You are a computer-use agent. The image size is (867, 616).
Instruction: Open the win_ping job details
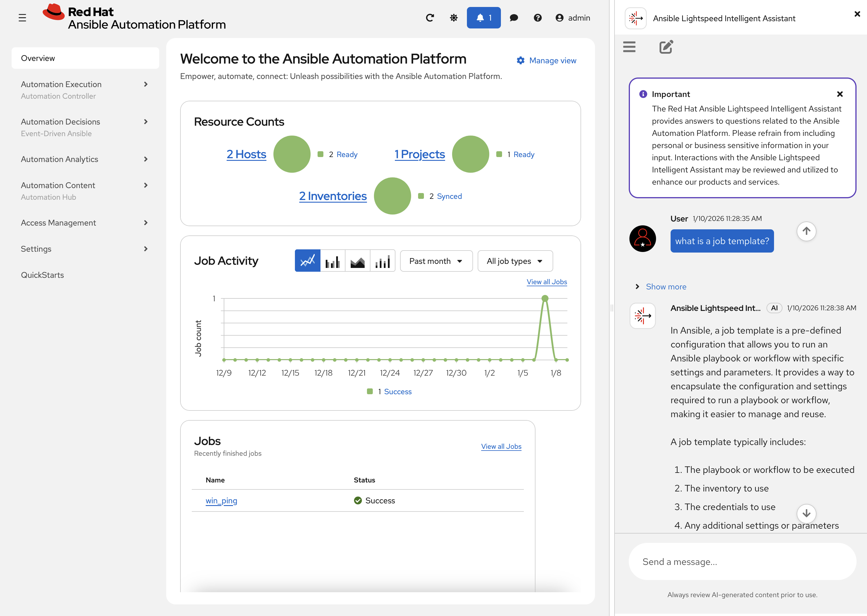221,500
